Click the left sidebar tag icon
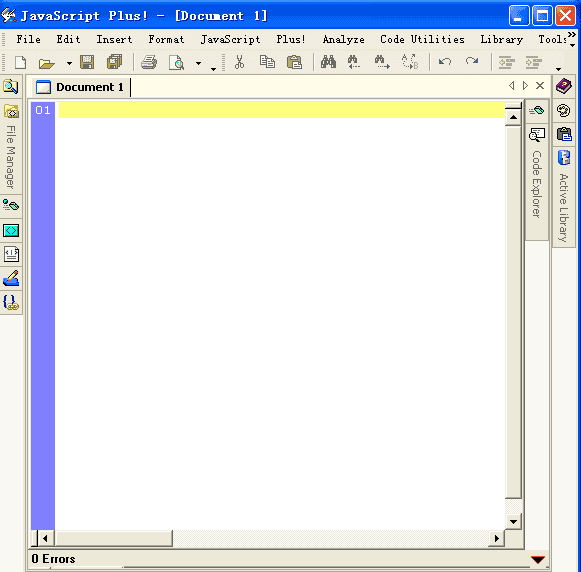581x572 pixels. pyautogui.click(x=11, y=205)
